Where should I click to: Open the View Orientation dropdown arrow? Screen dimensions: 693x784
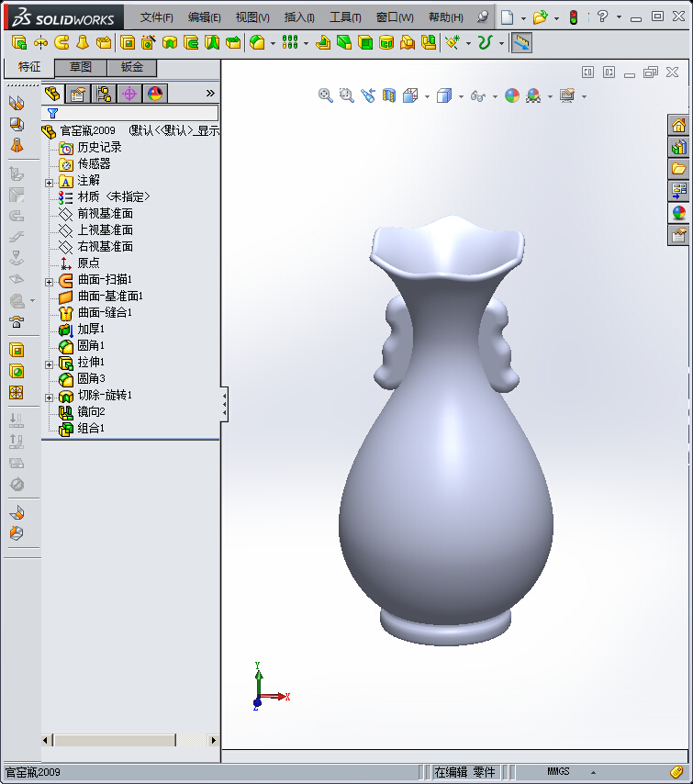(427, 96)
